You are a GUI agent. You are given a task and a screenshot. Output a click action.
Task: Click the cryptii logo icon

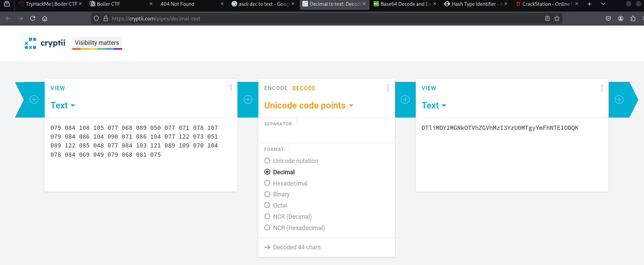click(30, 43)
